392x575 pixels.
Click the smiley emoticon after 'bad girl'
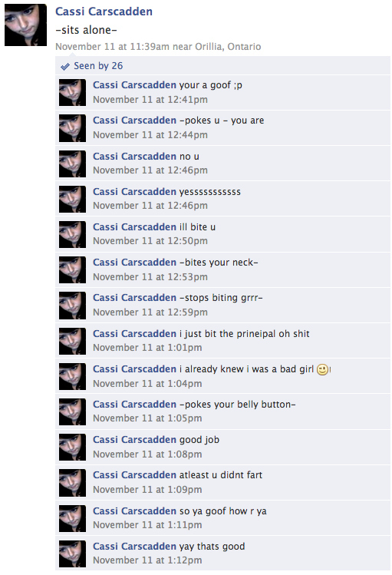[322, 369]
